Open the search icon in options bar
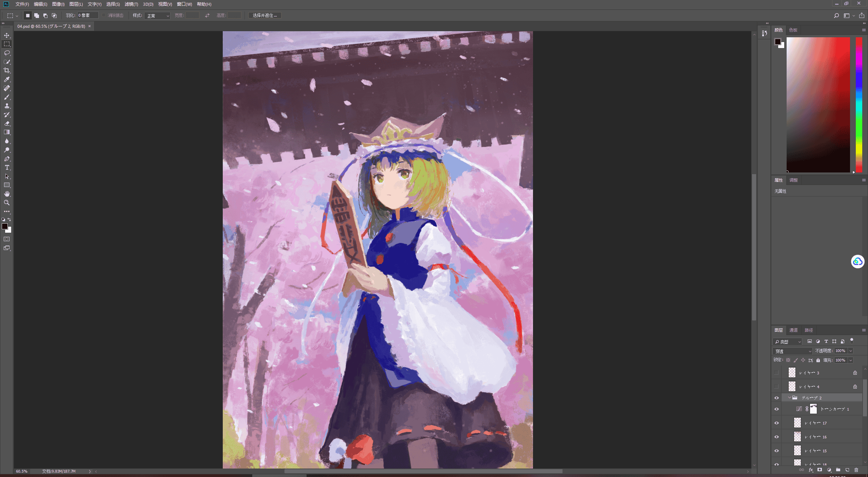The width and height of the screenshot is (868, 477). (x=836, y=16)
